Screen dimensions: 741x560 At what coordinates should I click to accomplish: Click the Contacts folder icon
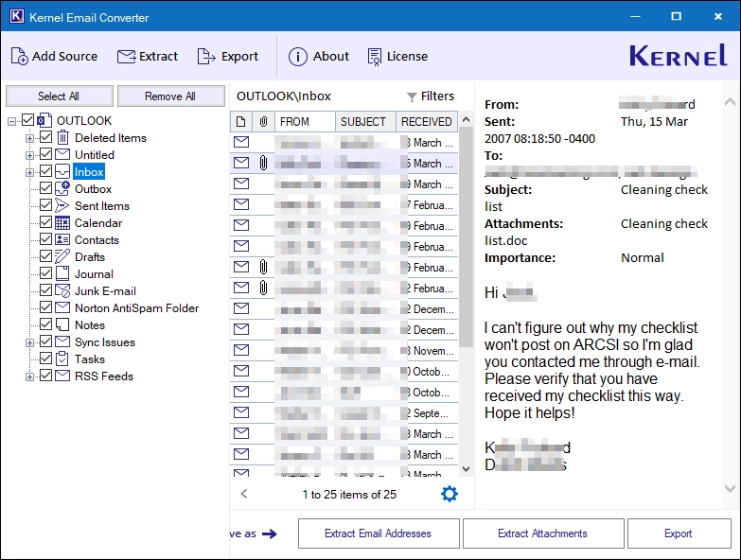pos(62,239)
